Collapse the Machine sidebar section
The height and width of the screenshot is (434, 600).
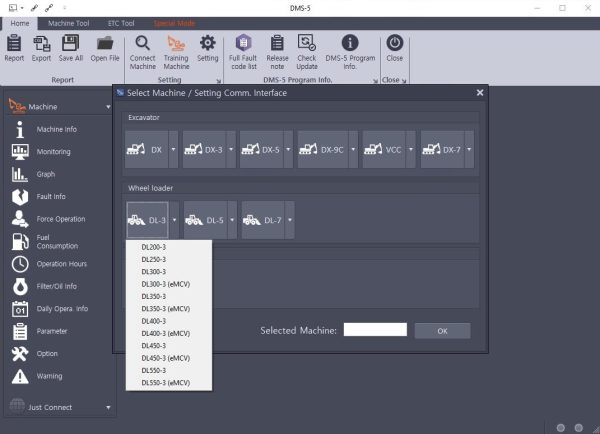[x=108, y=107]
